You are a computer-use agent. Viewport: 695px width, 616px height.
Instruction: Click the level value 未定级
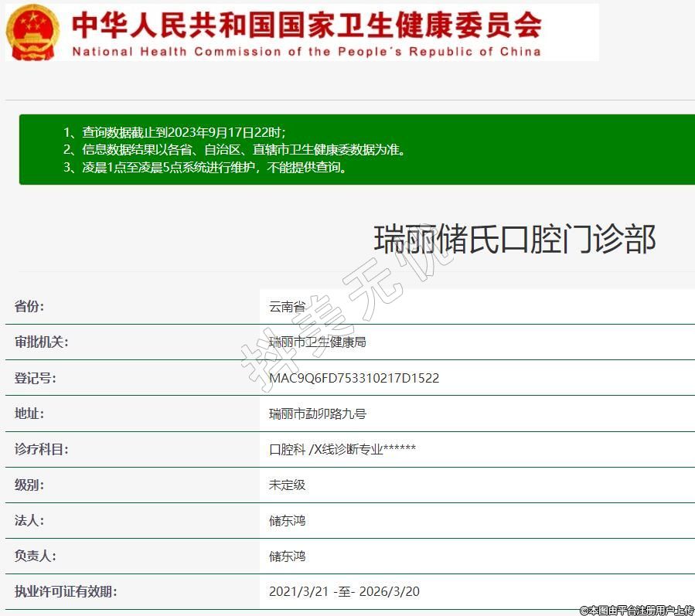pyautogui.click(x=287, y=485)
